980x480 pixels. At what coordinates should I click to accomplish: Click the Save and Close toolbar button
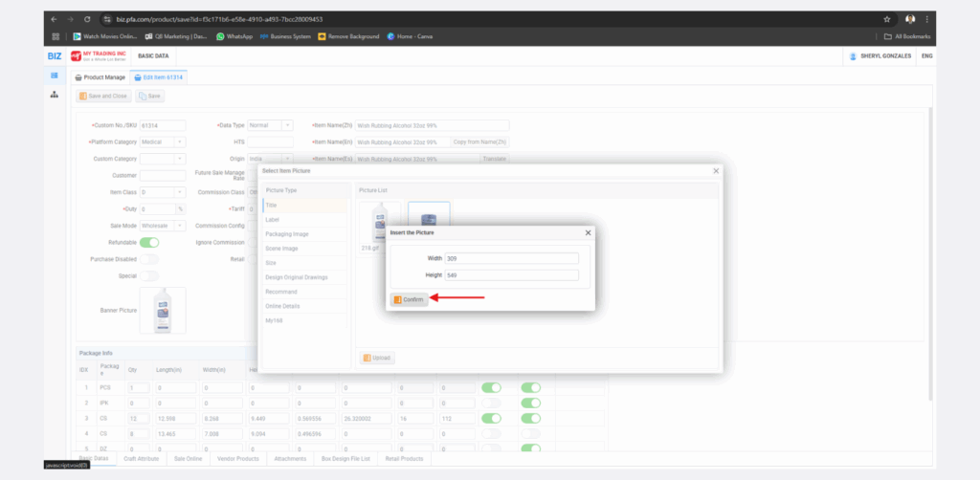pyautogui.click(x=103, y=97)
